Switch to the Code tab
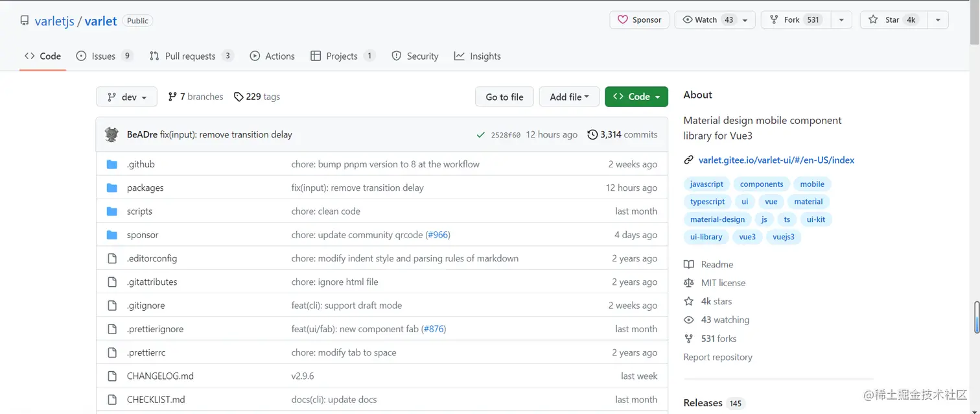This screenshot has height=414, width=980. (43, 56)
